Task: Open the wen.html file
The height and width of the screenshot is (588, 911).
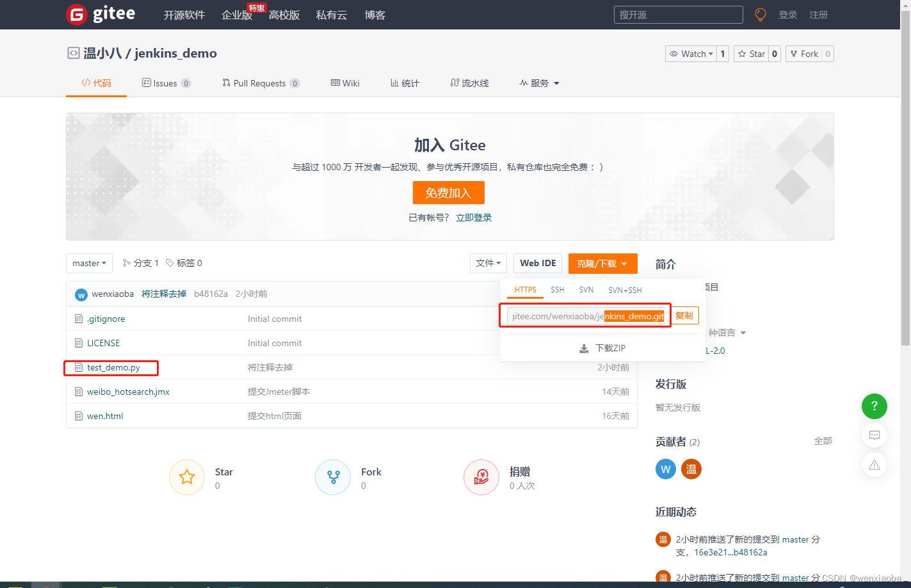Action: [105, 416]
